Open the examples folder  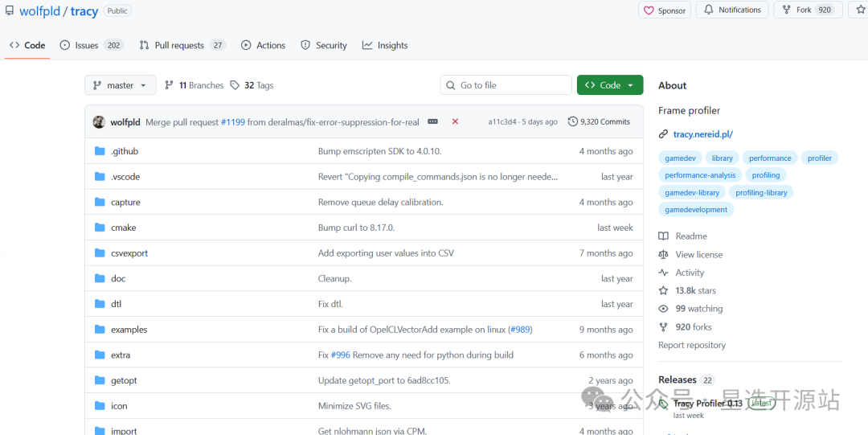[129, 330]
